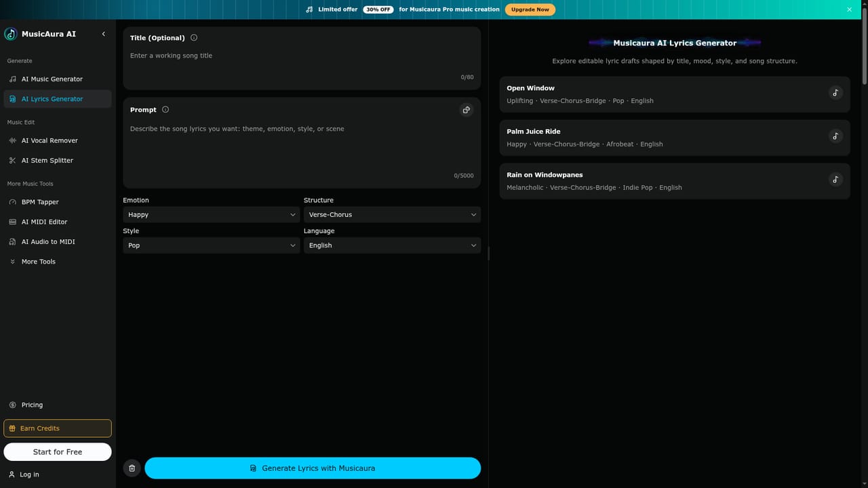The image size is (868, 488).
Task: Open the Rain on Windowpanes lyric draft
Action: point(675,181)
